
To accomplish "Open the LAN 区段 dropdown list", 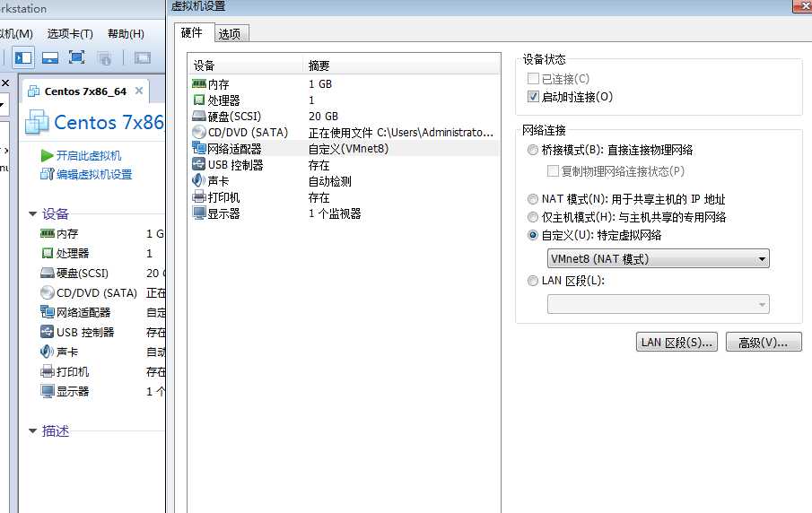I will click(658, 304).
